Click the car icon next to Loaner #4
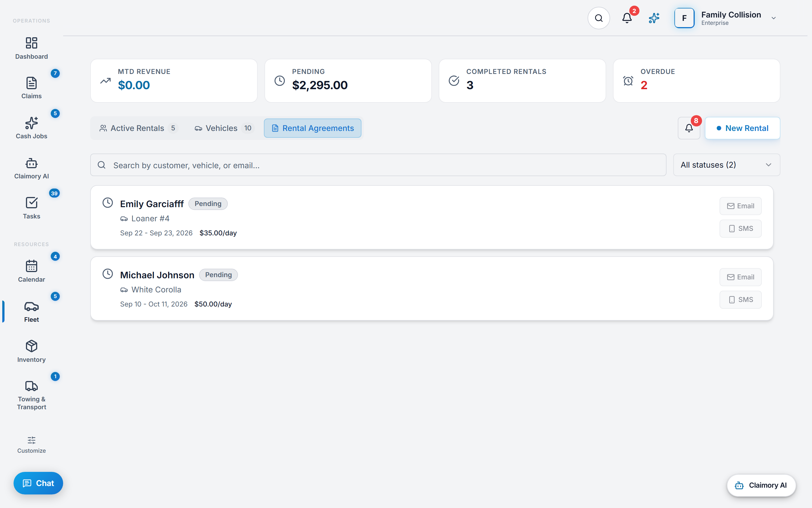 tap(124, 219)
